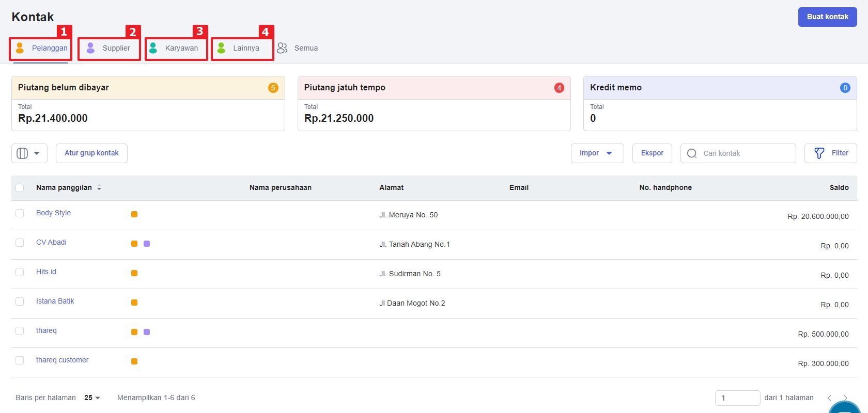Screen dimensions: 868x413
Task: Click the purple tag in CV Abadi row
Action: (147, 244)
